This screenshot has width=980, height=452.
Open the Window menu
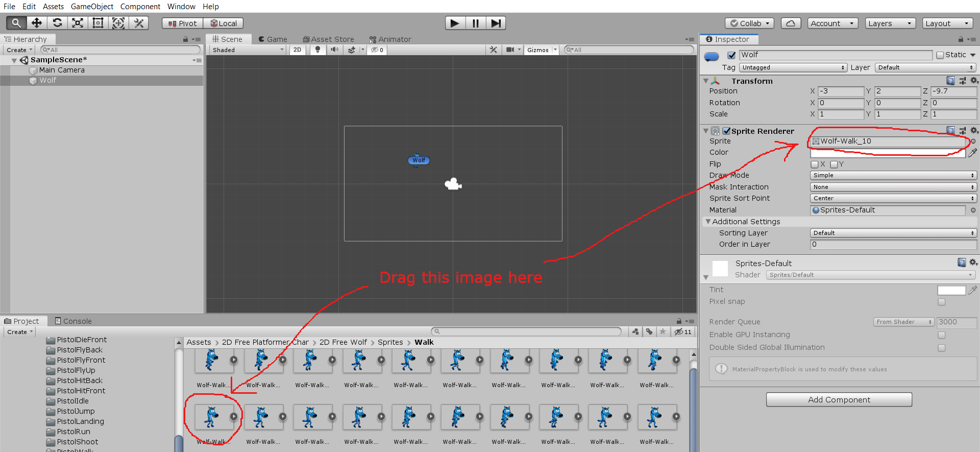pos(181,7)
